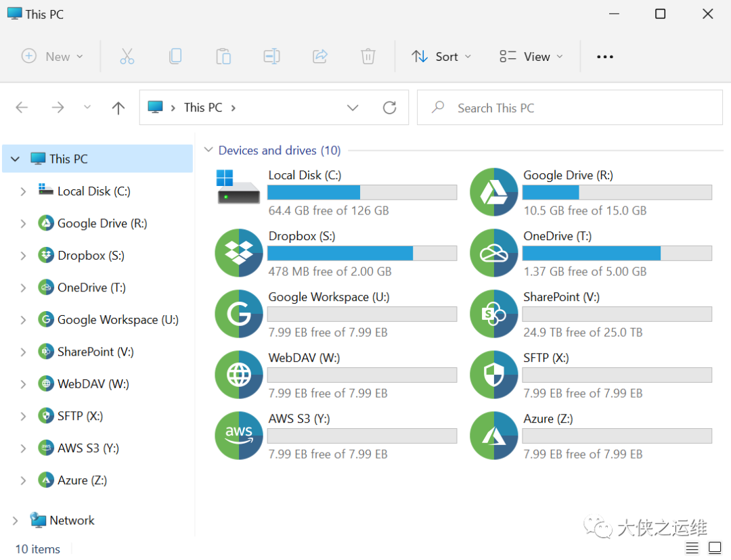
Task: Collapse the Devices and drives group
Action: [208, 150]
